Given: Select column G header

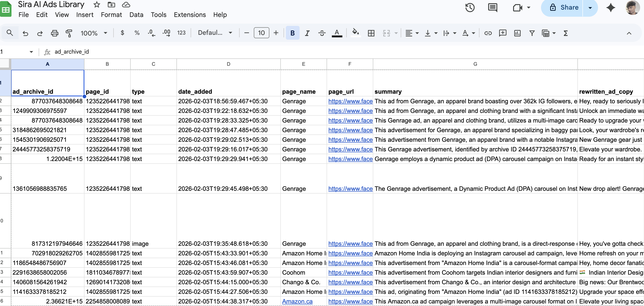Looking at the screenshot, I should tap(475, 64).
